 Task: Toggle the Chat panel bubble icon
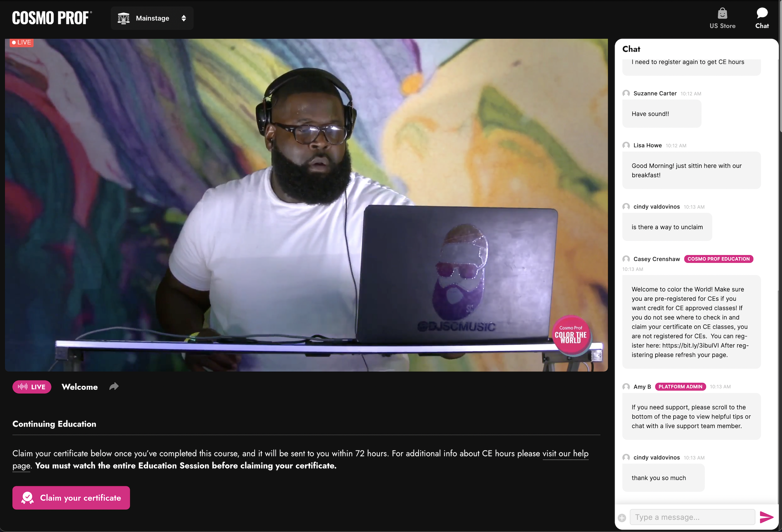click(762, 13)
